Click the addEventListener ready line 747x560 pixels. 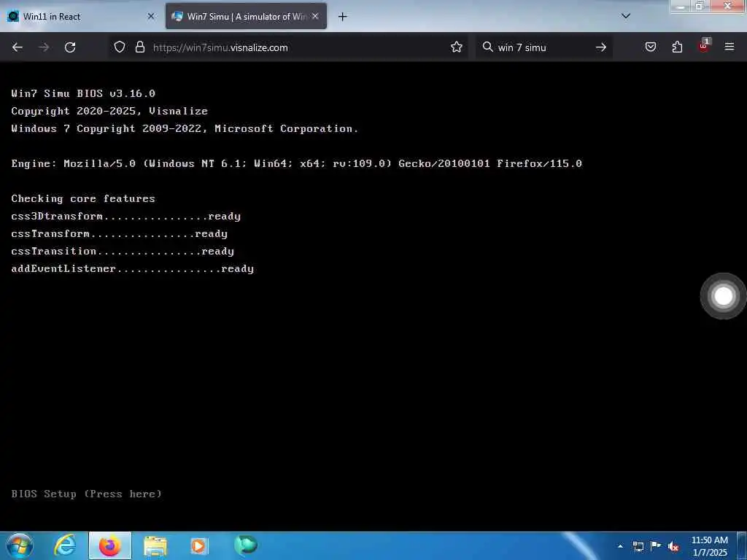(133, 268)
